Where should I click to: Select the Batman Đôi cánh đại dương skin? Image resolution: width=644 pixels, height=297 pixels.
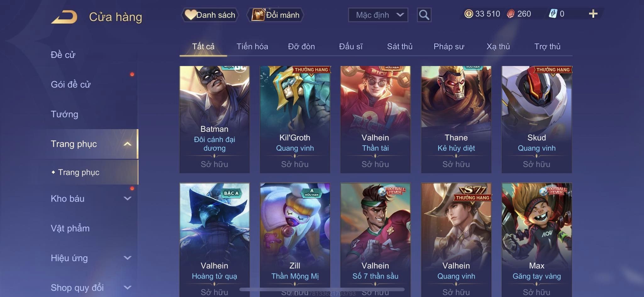(214, 119)
